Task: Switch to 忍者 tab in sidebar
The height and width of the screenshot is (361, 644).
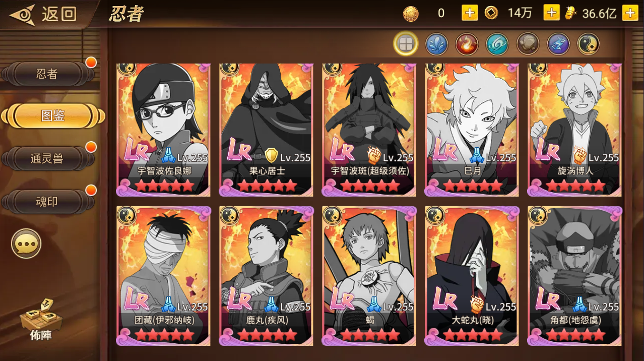Action: click(x=47, y=74)
